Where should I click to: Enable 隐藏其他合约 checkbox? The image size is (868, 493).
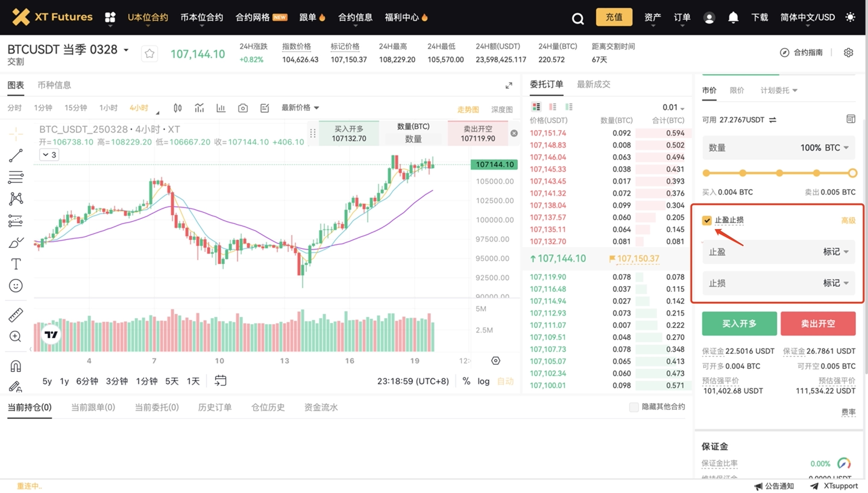click(634, 407)
